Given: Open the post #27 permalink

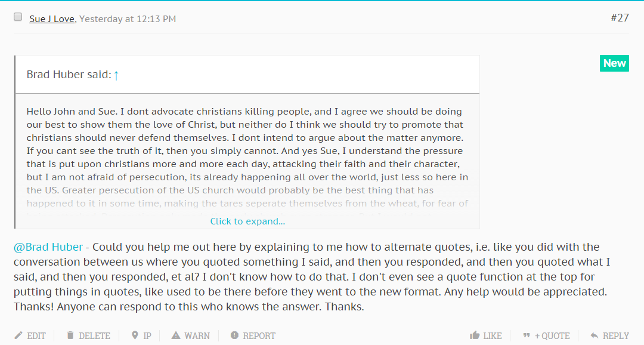Looking at the screenshot, I should (x=620, y=18).
